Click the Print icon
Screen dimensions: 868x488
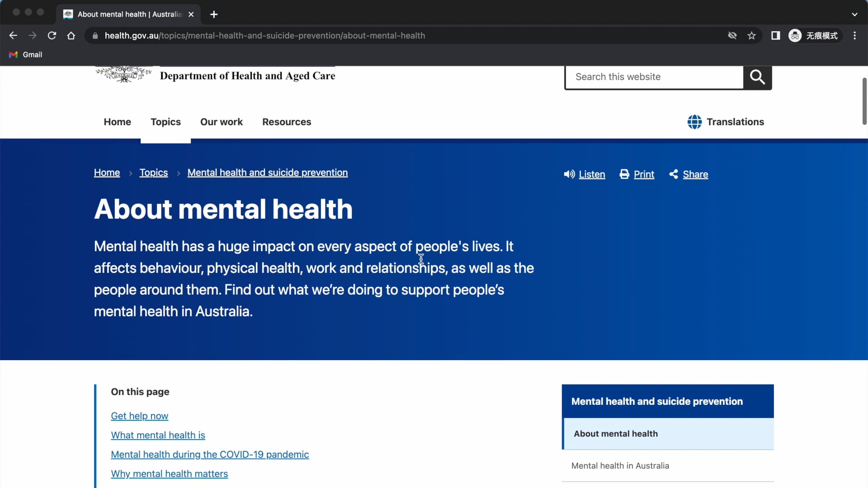point(625,174)
